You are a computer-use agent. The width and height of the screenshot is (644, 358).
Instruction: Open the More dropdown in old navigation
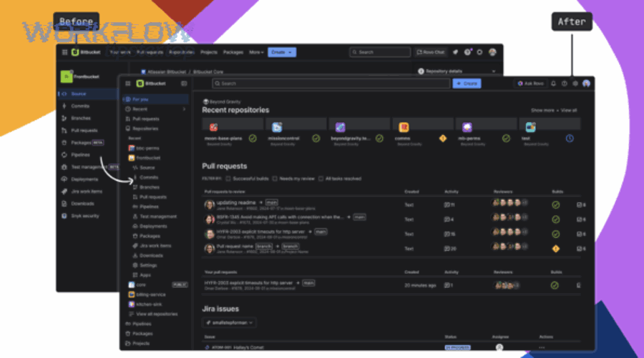coord(255,52)
